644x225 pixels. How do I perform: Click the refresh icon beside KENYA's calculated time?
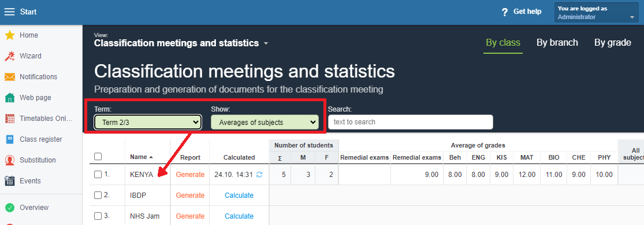click(259, 175)
